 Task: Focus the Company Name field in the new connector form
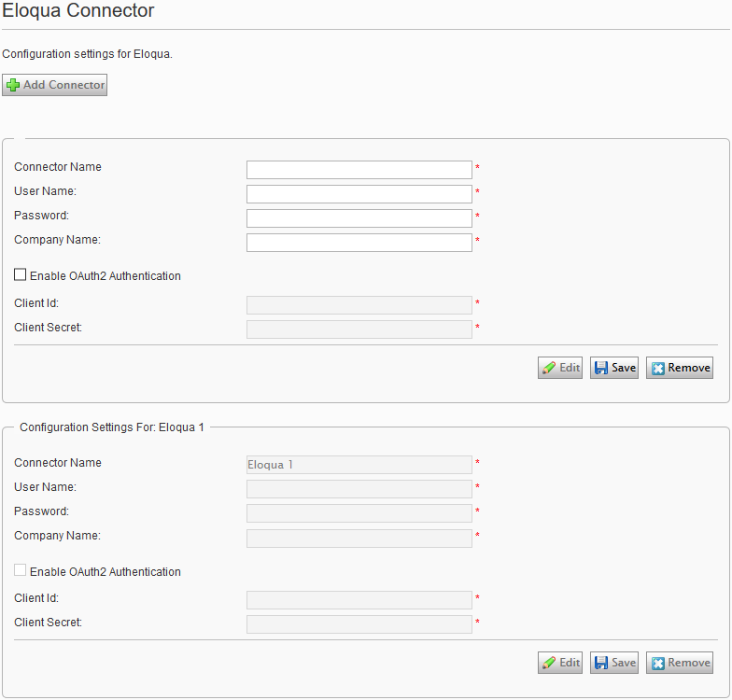[x=359, y=243]
